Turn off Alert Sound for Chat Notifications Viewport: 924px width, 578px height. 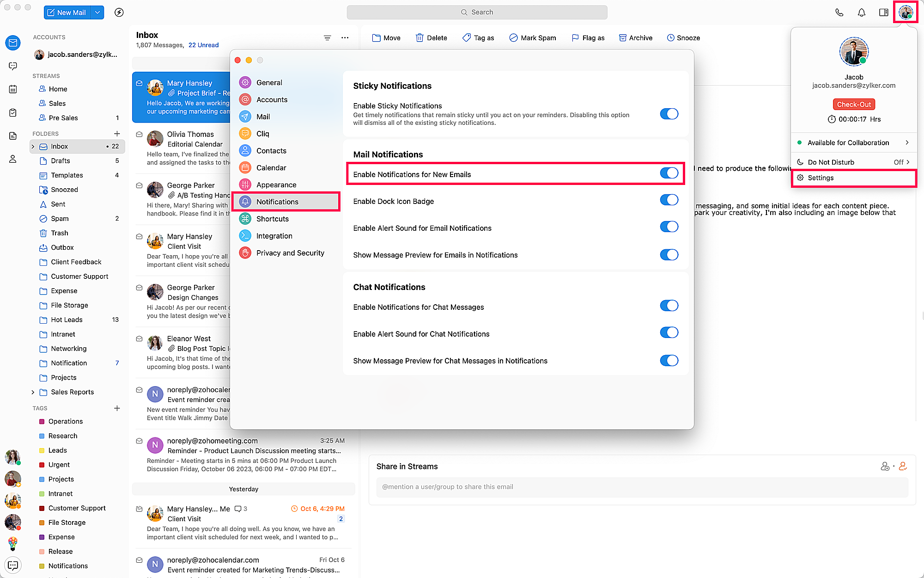[x=669, y=333]
